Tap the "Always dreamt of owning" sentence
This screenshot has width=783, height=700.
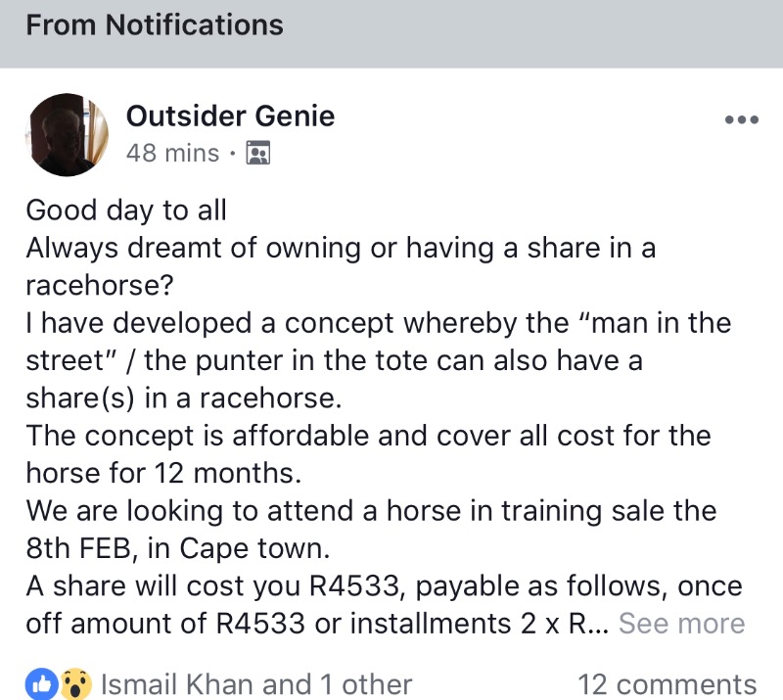coord(340,248)
